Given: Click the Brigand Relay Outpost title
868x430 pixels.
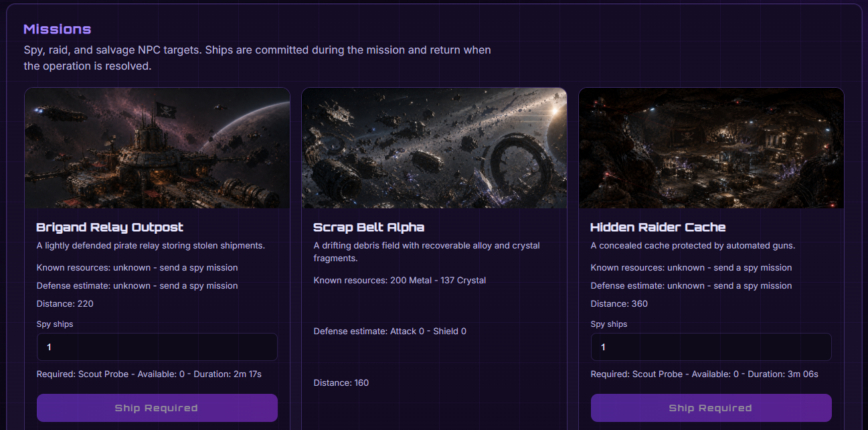Looking at the screenshot, I should (x=110, y=227).
